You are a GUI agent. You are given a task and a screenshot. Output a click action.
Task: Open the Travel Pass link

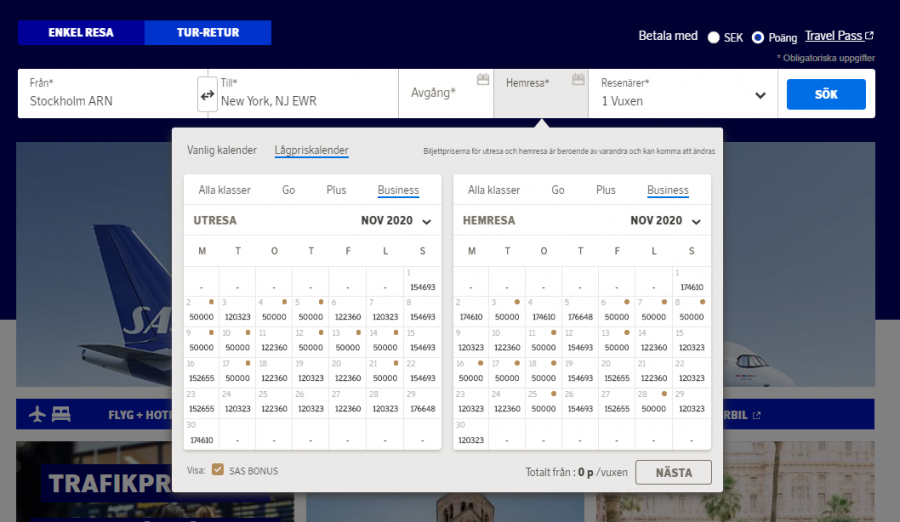pos(833,36)
